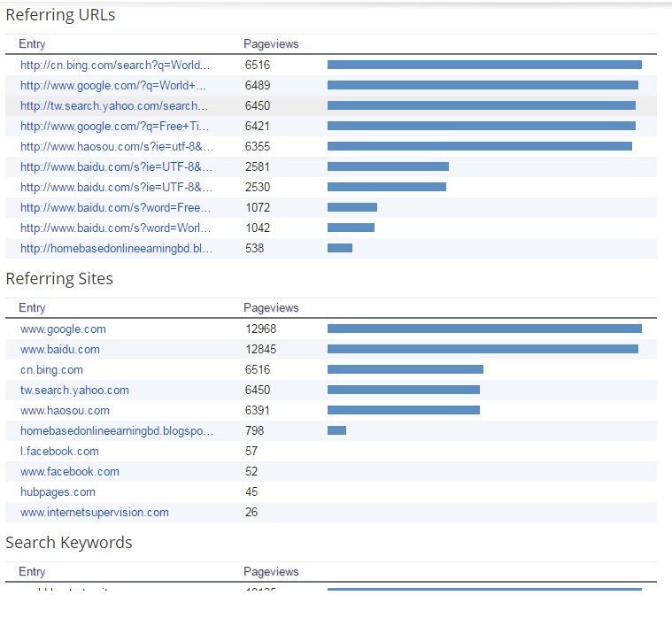
Task: Open tw.search.yahoo.com in Referring Sites
Action: (x=74, y=390)
